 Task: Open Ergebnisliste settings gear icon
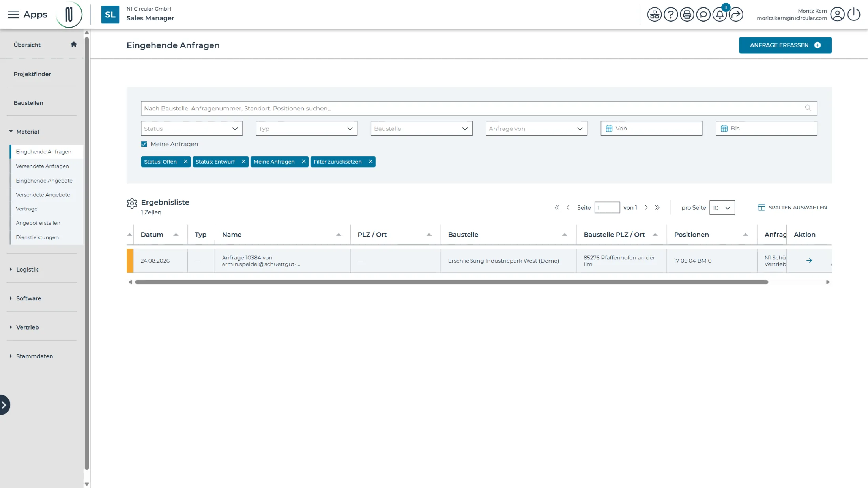(x=132, y=203)
